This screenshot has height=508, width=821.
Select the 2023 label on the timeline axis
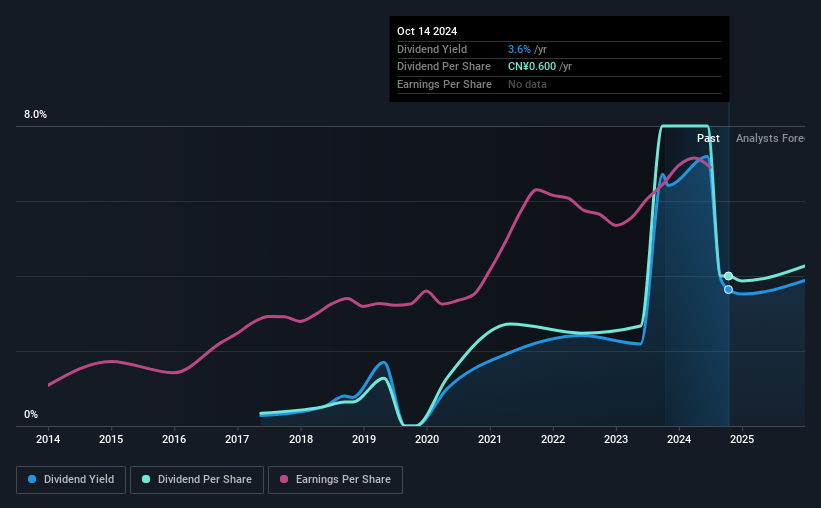(616, 439)
